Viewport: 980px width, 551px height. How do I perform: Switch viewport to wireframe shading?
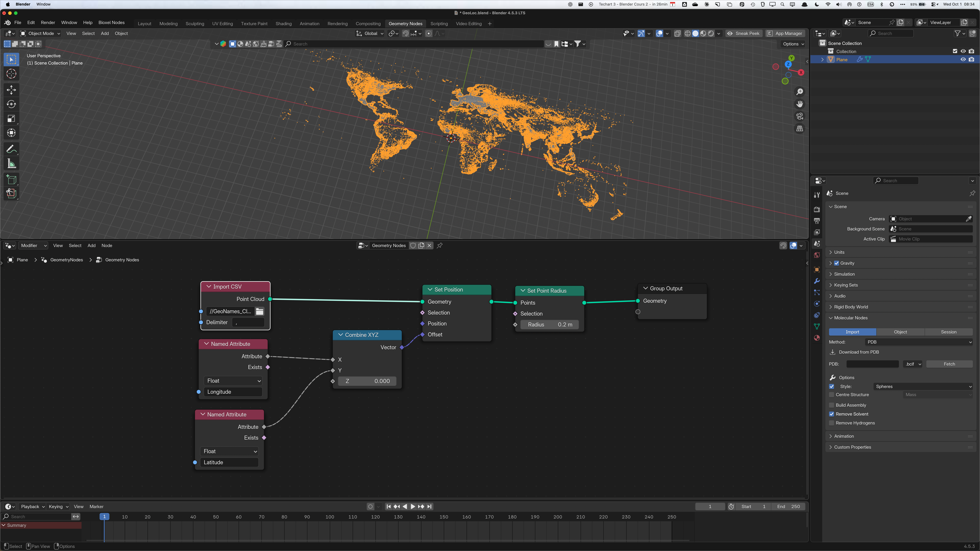tap(687, 34)
